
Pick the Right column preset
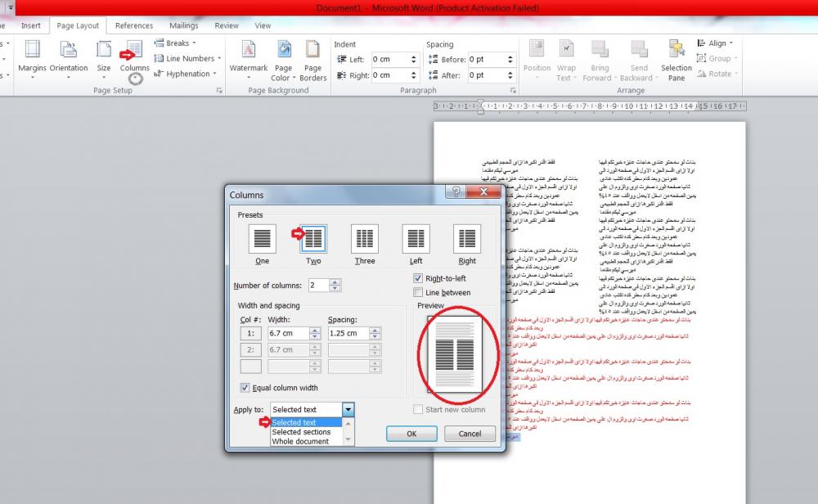(x=467, y=239)
